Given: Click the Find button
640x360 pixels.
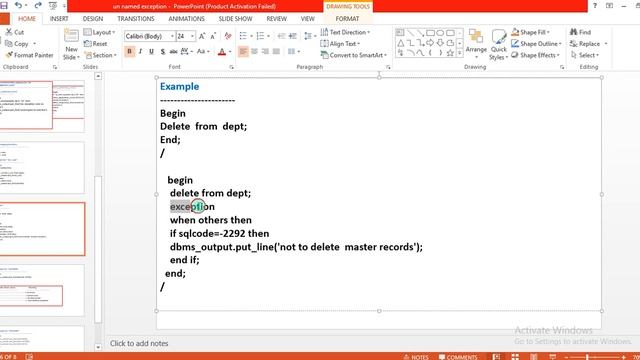Looking at the screenshot, I should pyautogui.click(x=581, y=32).
